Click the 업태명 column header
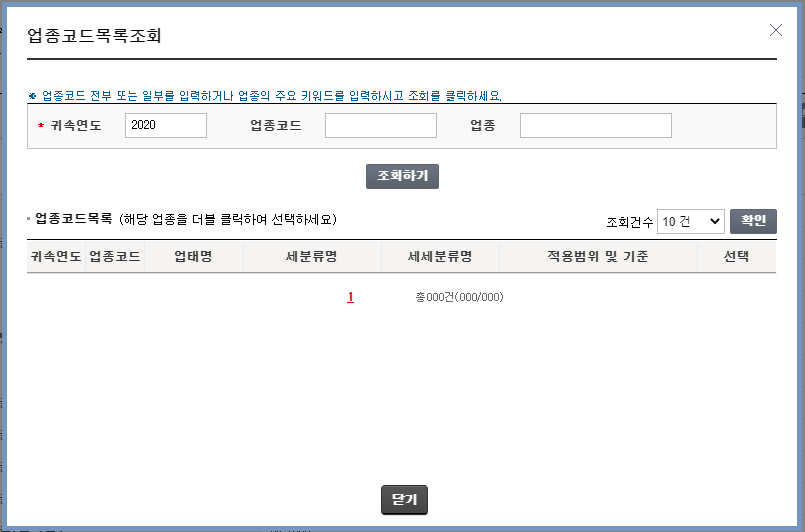The width and height of the screenshot is (805, 532). click(194, 256)
